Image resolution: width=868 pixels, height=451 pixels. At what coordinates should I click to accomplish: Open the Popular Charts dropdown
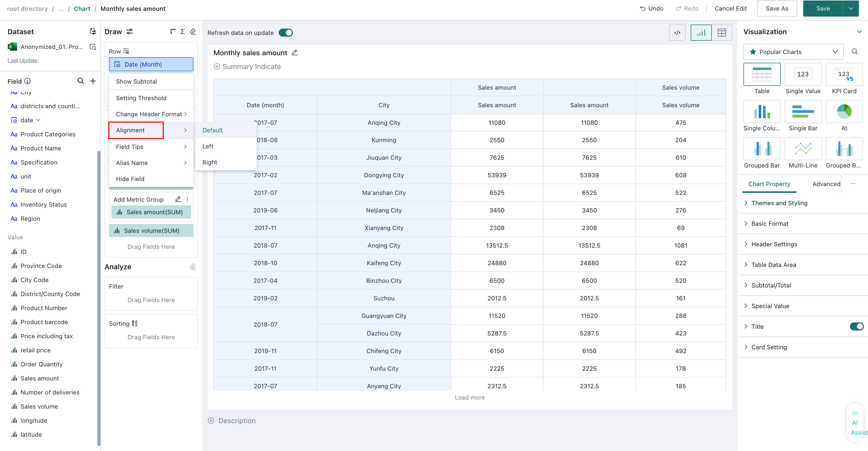tap(793, 51)
